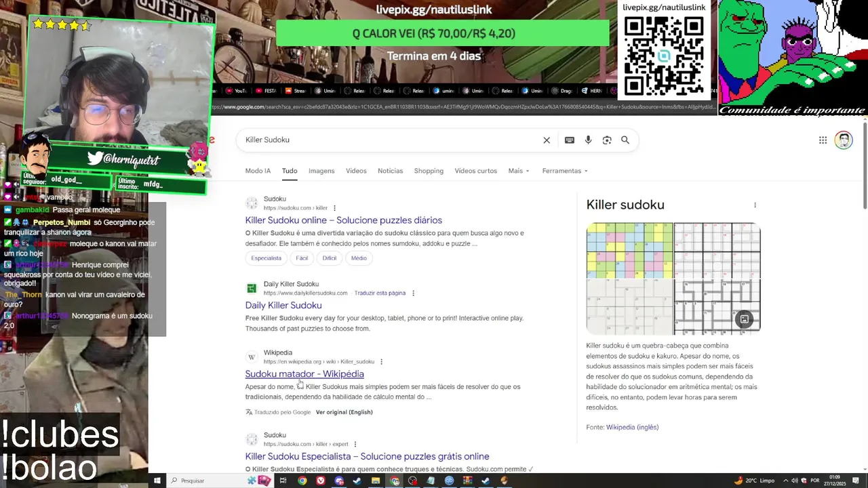Click the Killer sudoku knowledge panel title

coord(625,205)
